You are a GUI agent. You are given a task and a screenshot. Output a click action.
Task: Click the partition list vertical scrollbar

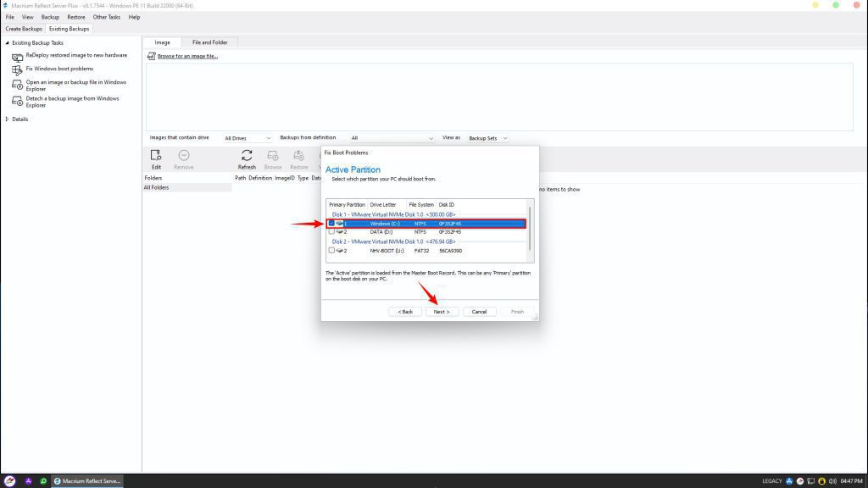(x=531, y=228)
